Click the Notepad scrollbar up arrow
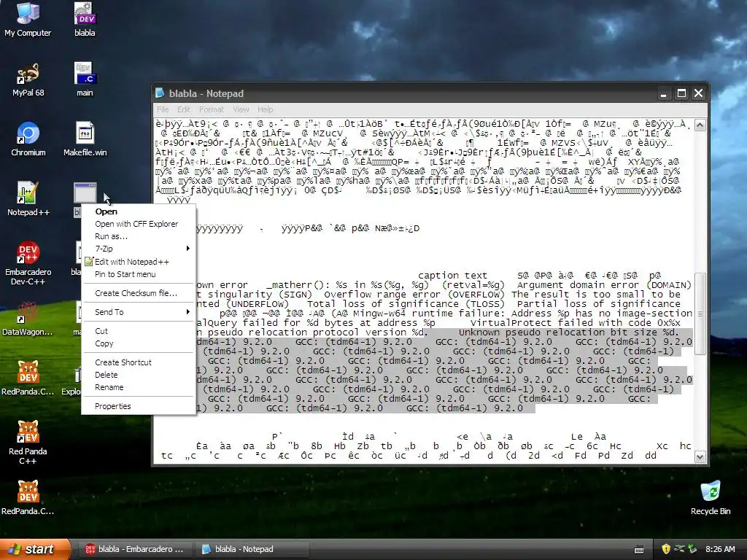The image size is (747, 560). [700, 125]
